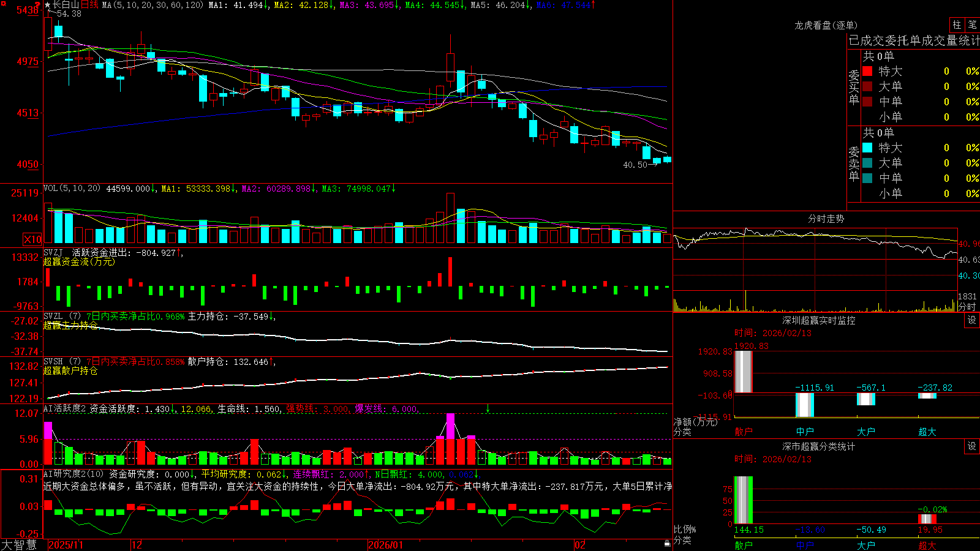Open 设 settings for 深市超赢分类统计 panel

[972, 446]
